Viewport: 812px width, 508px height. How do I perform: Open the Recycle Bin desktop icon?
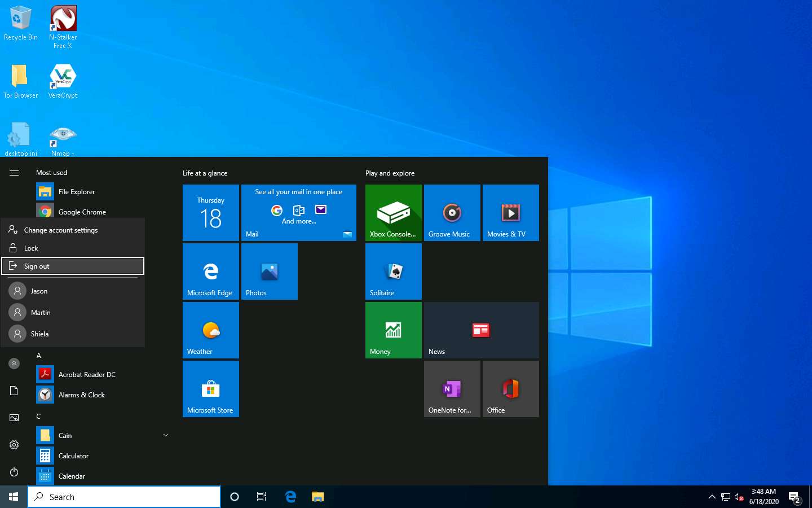coord(20,23)
